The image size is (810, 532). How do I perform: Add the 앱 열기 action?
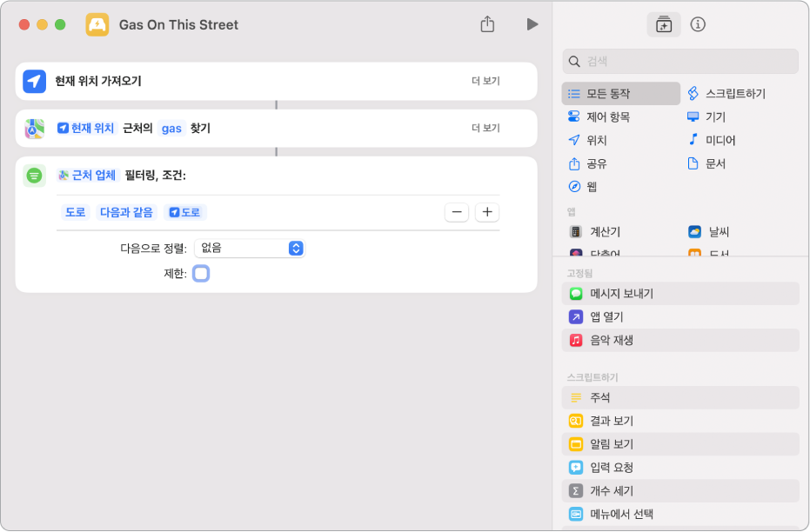680,316
